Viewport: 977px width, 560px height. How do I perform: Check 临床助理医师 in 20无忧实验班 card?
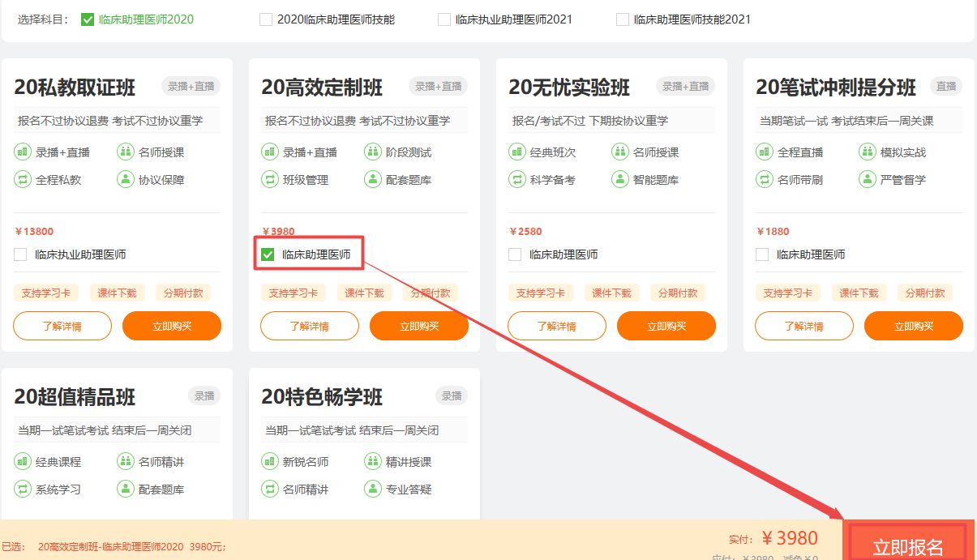515,254
